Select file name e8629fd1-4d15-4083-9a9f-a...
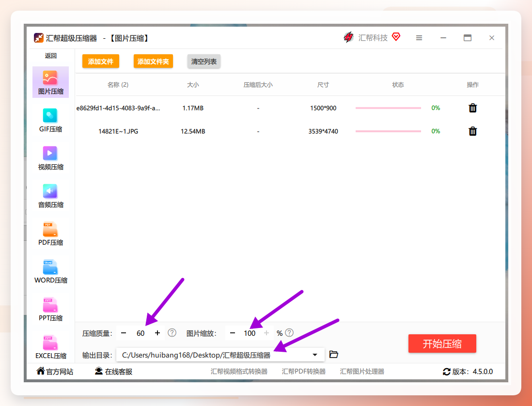Screen dimensions: 532x406 click(x=118, y=108)
